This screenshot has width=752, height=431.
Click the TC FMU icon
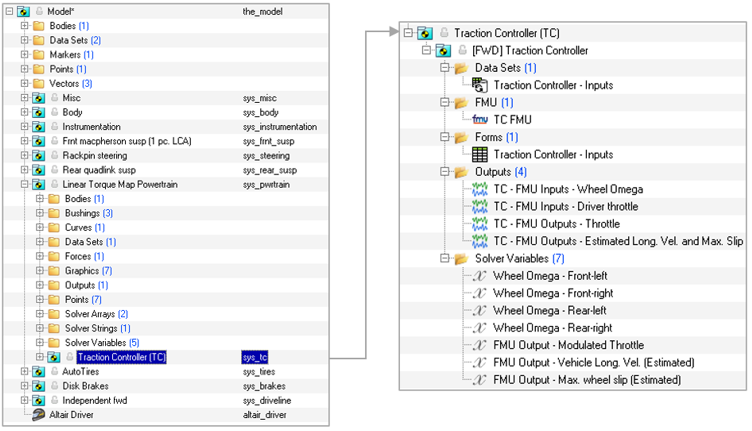(479, 119)
